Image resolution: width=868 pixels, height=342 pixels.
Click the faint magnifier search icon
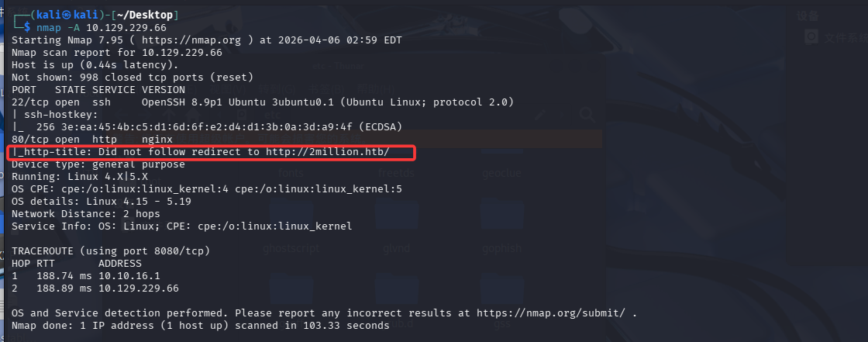click(587, 116)
